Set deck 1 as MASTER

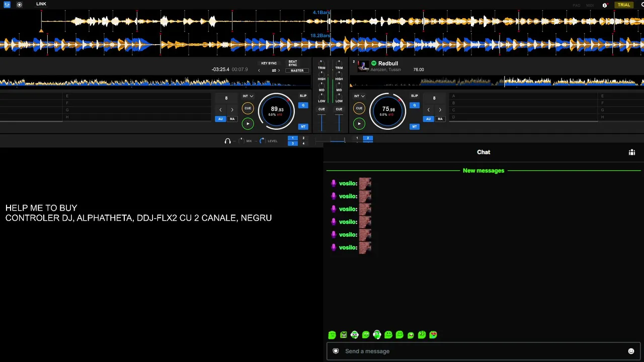[x=297, y=70]
